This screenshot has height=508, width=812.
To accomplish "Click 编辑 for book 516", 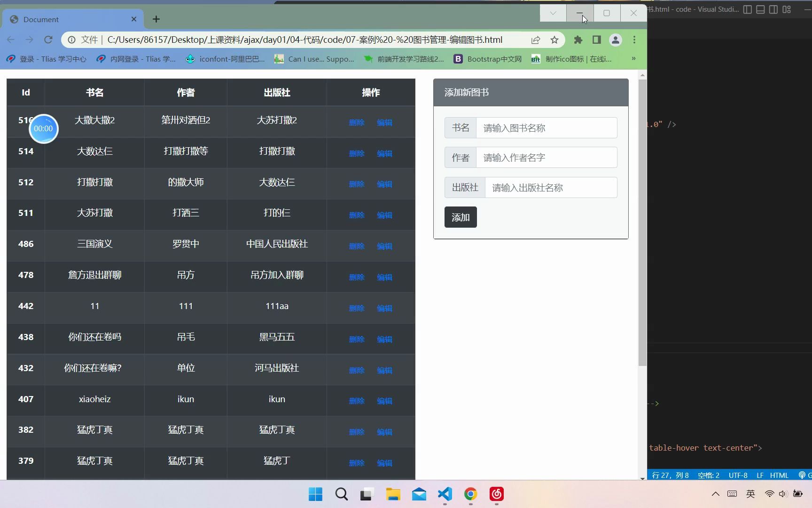I will pos(384,122).
